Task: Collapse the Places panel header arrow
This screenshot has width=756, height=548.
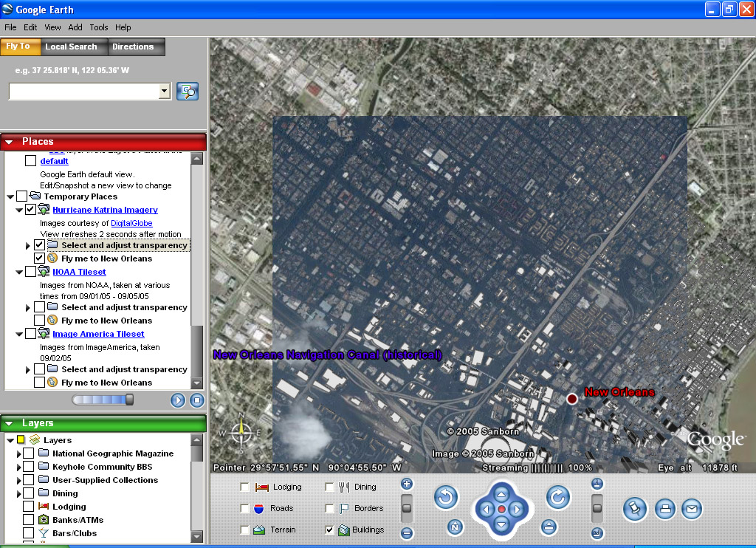Action: point(9,142)
